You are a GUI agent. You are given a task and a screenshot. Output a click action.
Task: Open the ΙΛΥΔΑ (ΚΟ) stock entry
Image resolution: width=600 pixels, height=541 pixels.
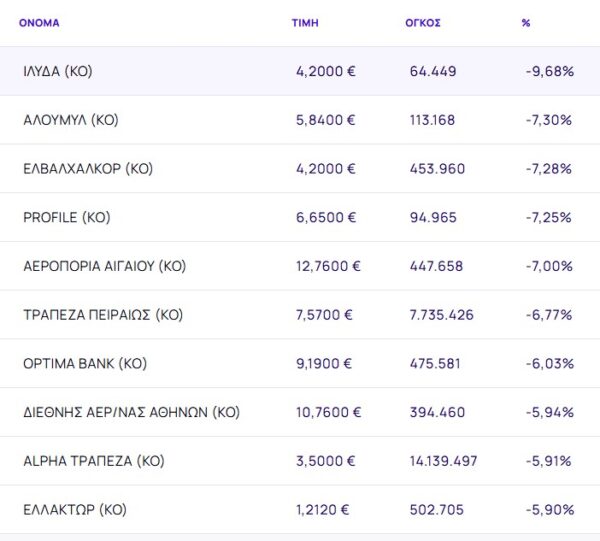pos(58,72)
